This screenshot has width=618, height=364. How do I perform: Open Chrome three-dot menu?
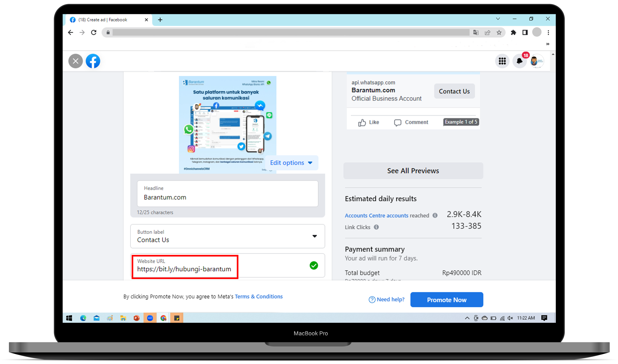[548, 32]
